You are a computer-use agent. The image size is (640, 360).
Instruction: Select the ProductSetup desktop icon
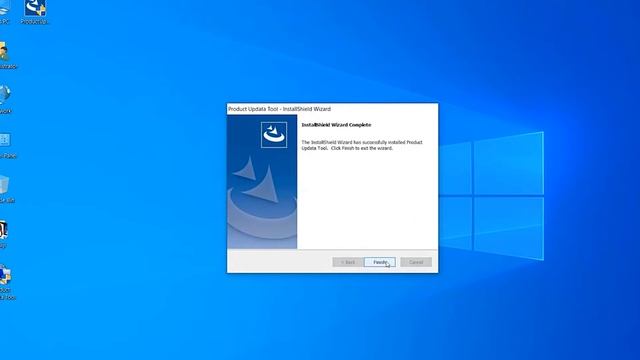click(35, 12)
